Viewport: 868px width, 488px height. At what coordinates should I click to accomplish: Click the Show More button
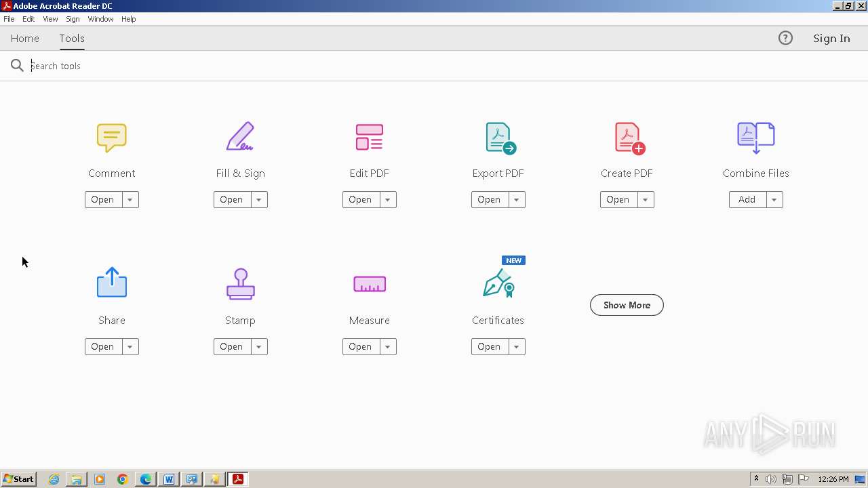tap(627, 305)
